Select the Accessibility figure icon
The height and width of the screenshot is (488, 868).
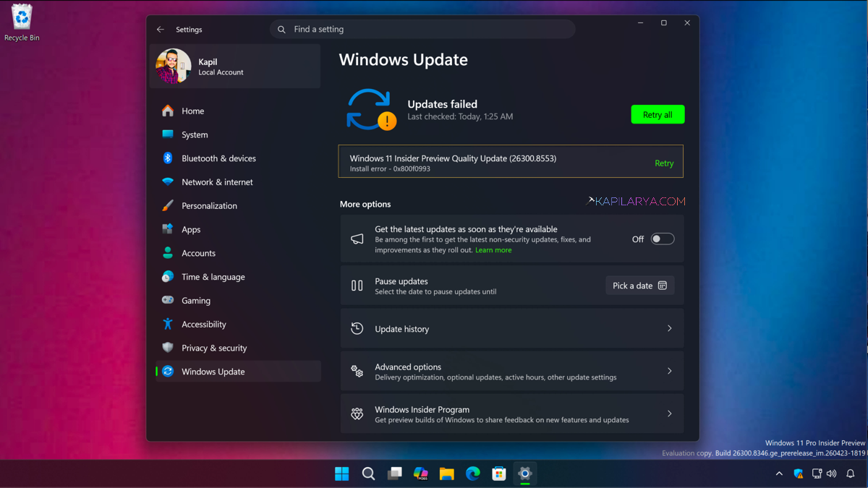click(168, 324)
